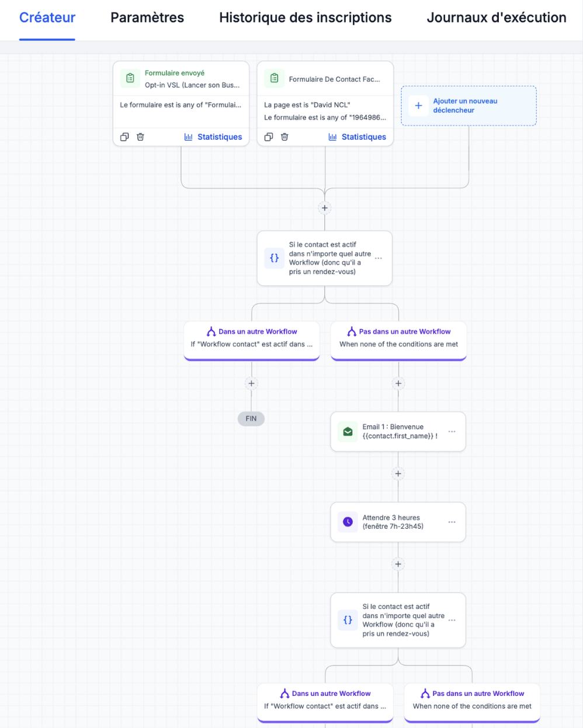Open Statistiques for the Formulaire De Contact trigger
Screen dimensions: 583x728
tap(358, 137)
